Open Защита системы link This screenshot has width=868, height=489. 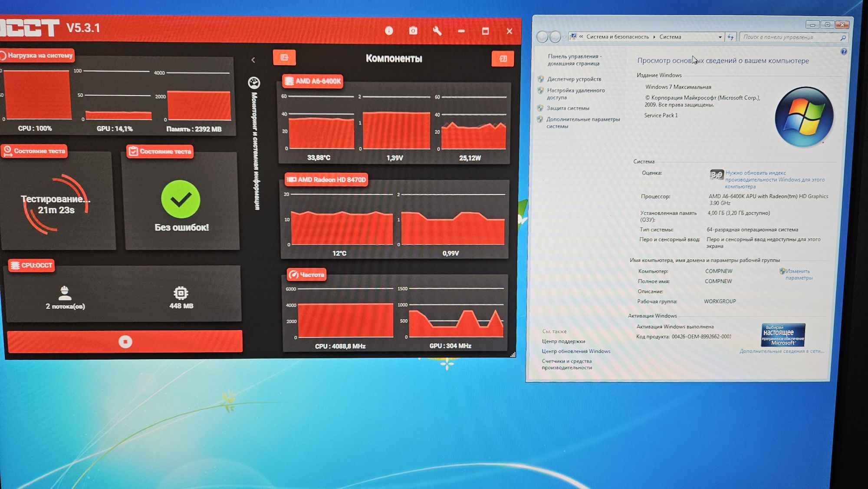pyautogui.click(x=568, y=108)
